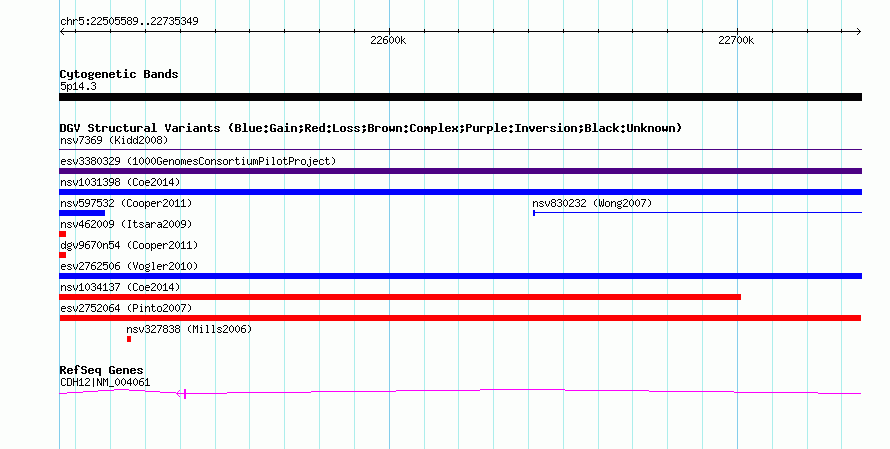
Task: Click the black 5p14.3 cytogenetic band bar
Action: click(x=460, y=97)
